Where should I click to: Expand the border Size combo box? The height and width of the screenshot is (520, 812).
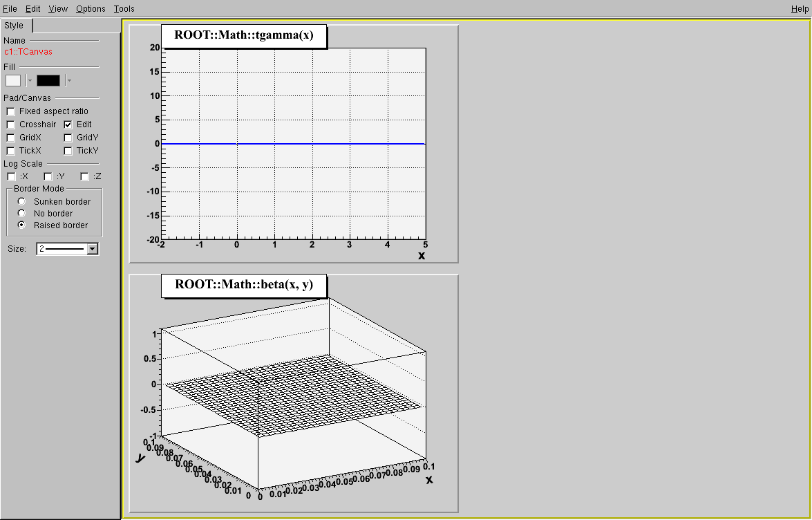(93, 249)
